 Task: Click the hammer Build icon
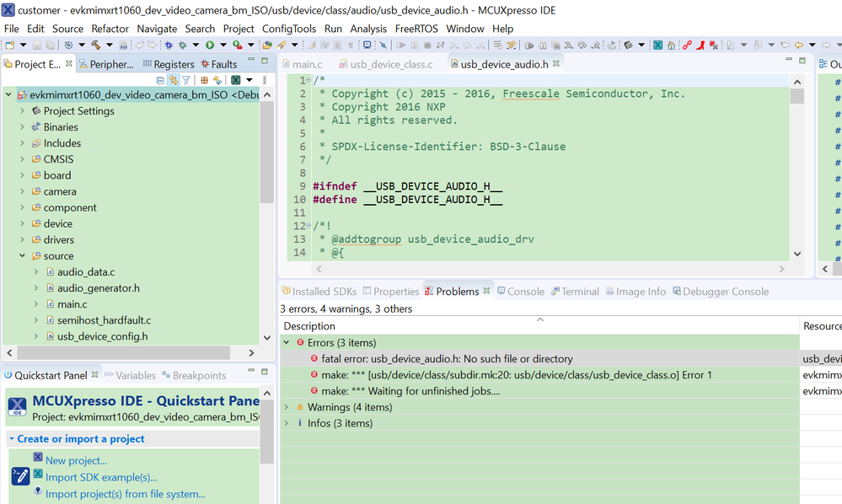point(95,45)
